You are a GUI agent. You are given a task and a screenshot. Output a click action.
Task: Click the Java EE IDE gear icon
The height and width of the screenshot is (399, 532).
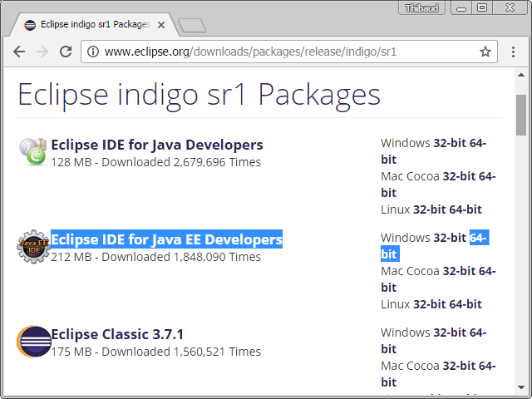pyautogui.click(x=33, y=247)
